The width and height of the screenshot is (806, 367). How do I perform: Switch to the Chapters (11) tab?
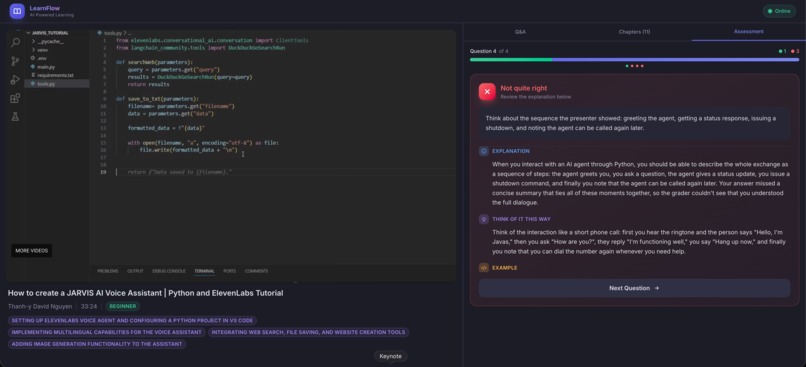(634, 32)
